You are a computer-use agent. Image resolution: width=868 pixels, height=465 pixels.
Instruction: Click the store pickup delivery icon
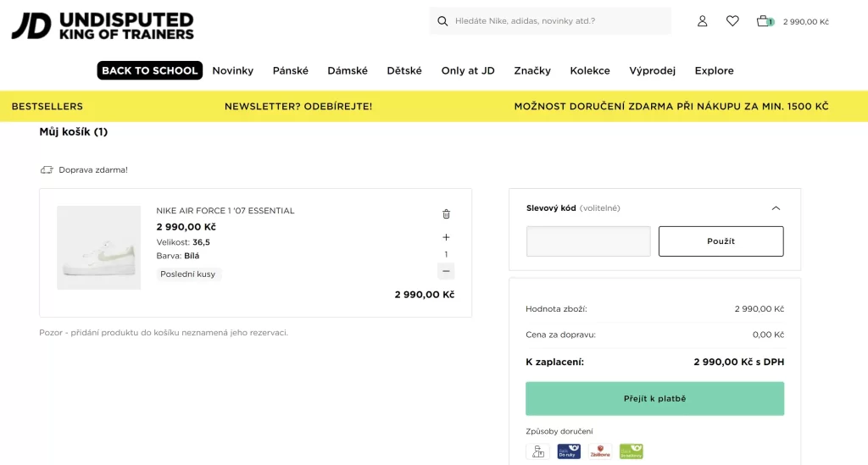click(x=537, y=451)
